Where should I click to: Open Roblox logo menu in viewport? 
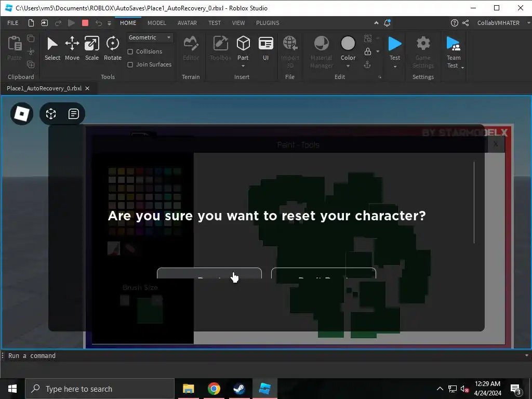tap(22, 114)
